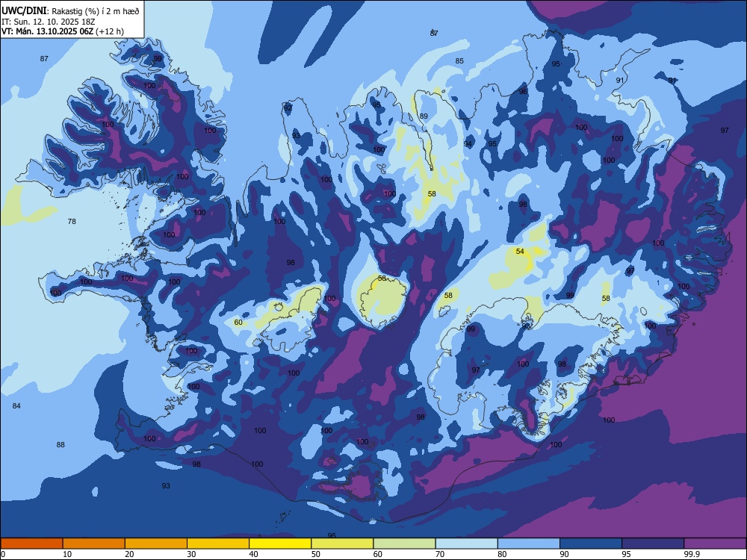This screenshot has height=560, width=747.
Task: Click the '78' humidity value on the map
Action: tap(72, 222)
